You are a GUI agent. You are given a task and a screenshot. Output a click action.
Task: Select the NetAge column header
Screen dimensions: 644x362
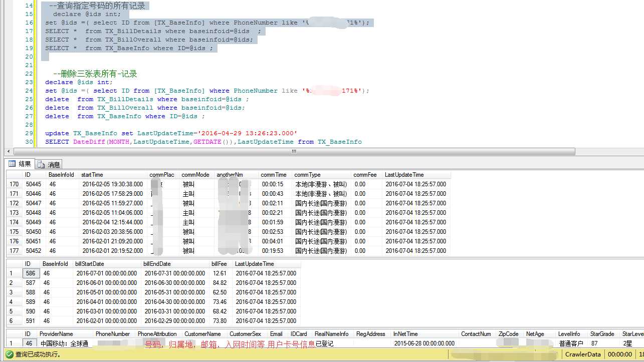[540, 334]
